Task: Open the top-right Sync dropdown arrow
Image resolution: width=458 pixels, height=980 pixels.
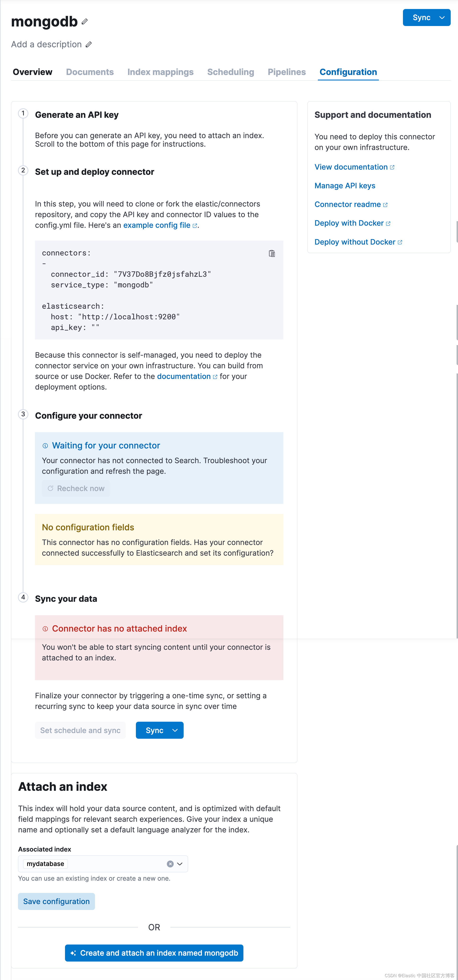Action: pyautogui.click(x=442, y=17)
